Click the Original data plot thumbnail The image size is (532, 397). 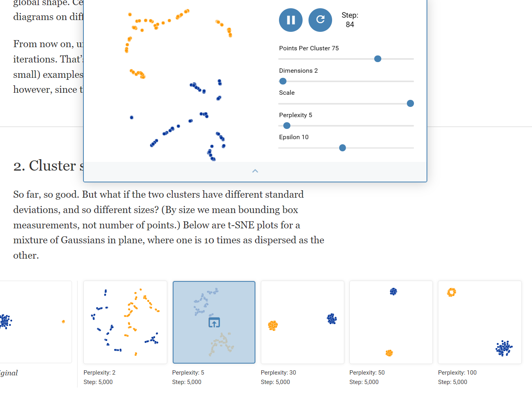(x=35, y=322)
